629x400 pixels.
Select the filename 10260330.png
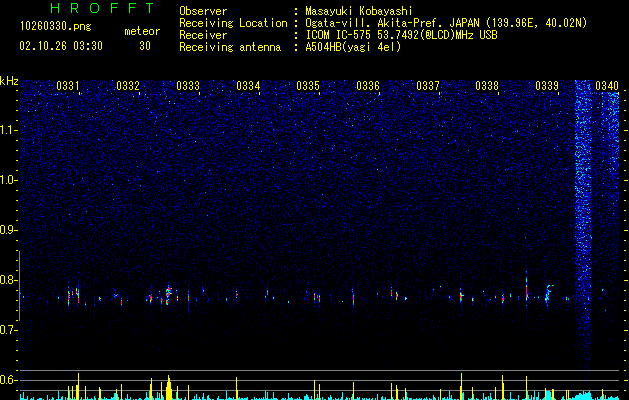[56, 26]
